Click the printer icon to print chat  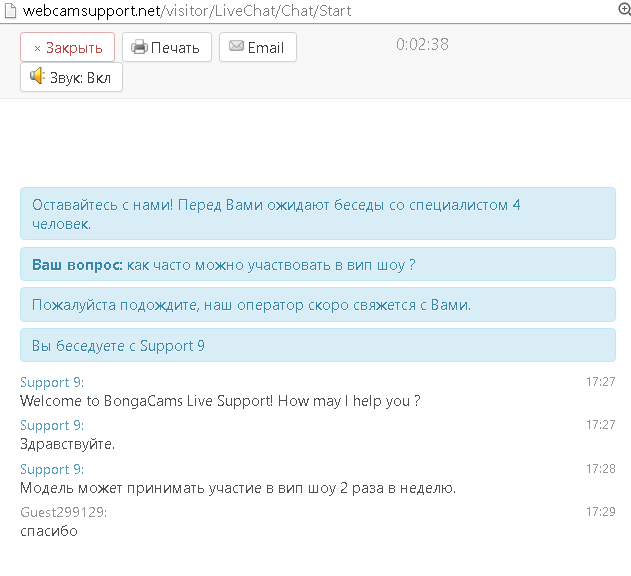(140, 47)
